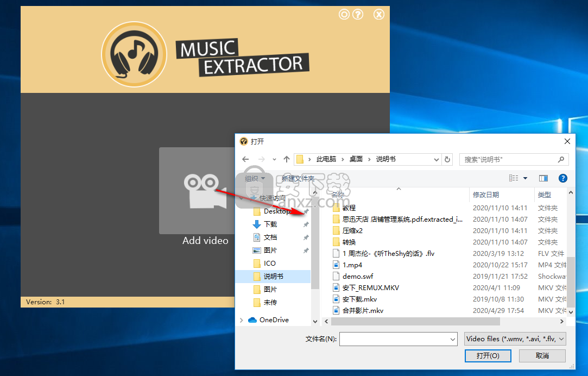The width and height of the screenshot is (588, 376).
Task: Click the 此电脑 breadcrumb
Action: tap(326, 159)
